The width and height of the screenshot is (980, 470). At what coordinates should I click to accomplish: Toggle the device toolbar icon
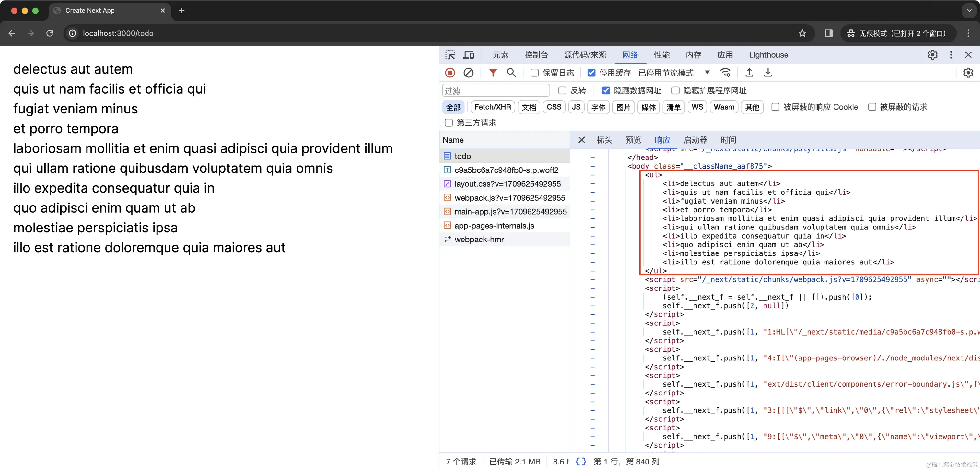coord(469,55)
